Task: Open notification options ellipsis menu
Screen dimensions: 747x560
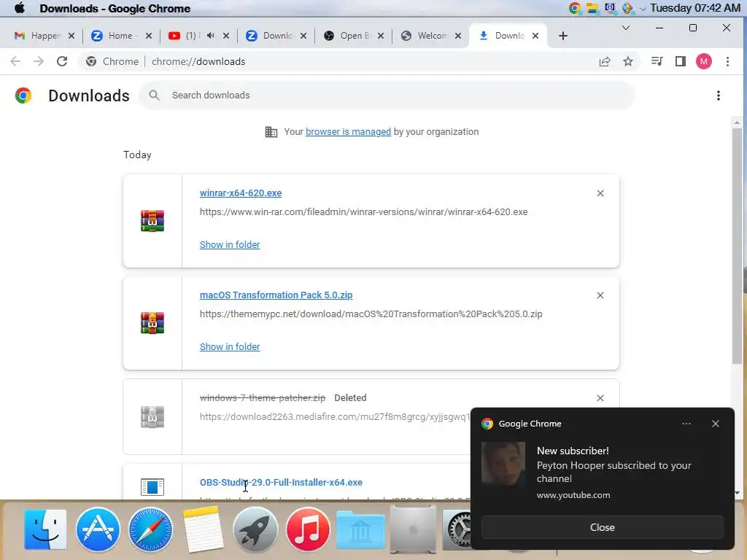Action: tap(686, 424)
